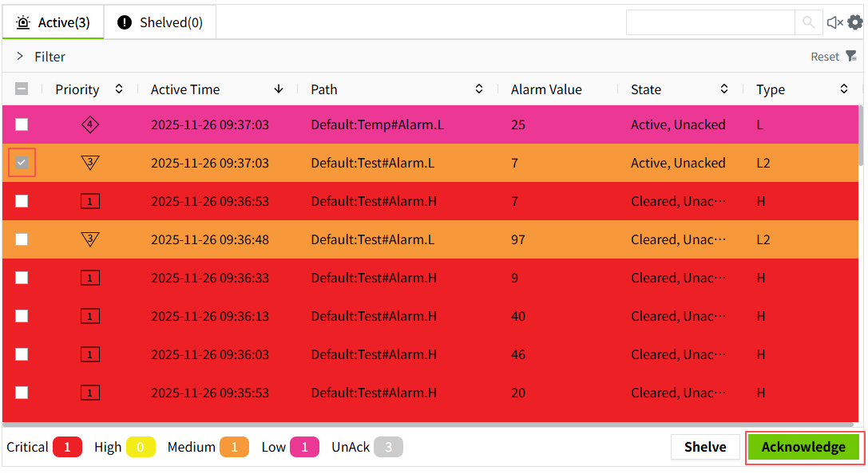
Task: Expand the Filter section
Action: [x=20, y=57]
